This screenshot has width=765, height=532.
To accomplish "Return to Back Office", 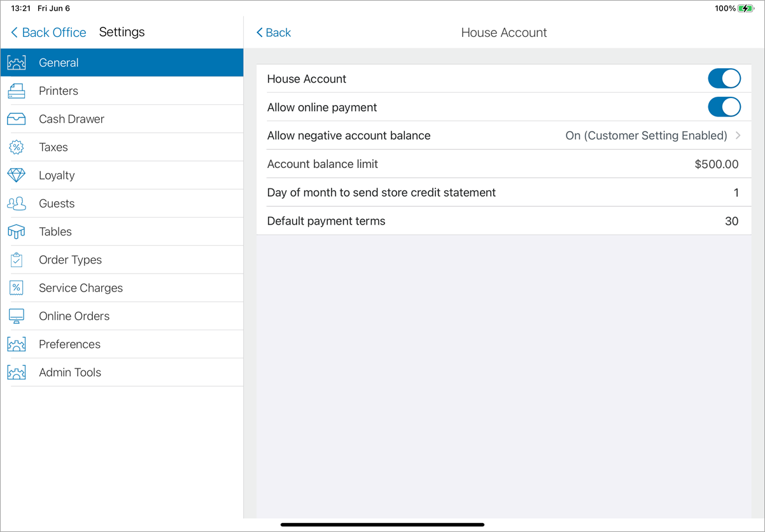I will point(48,32).
